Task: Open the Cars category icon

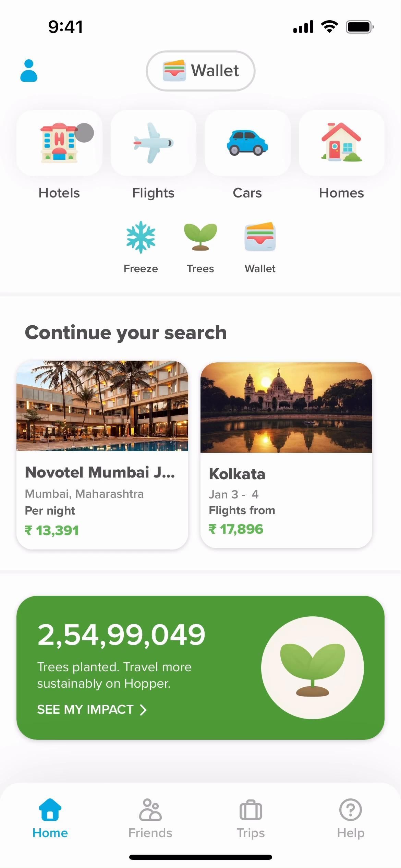Action: (247, 143)
